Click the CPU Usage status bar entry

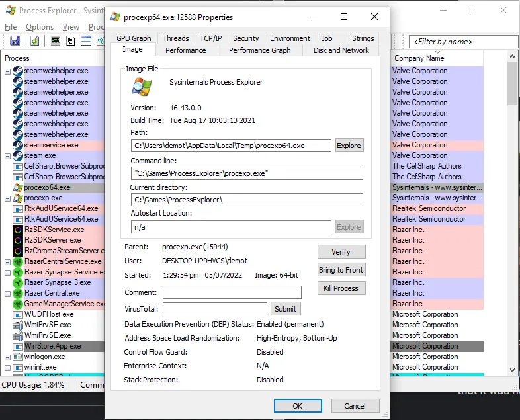point(33,385)
